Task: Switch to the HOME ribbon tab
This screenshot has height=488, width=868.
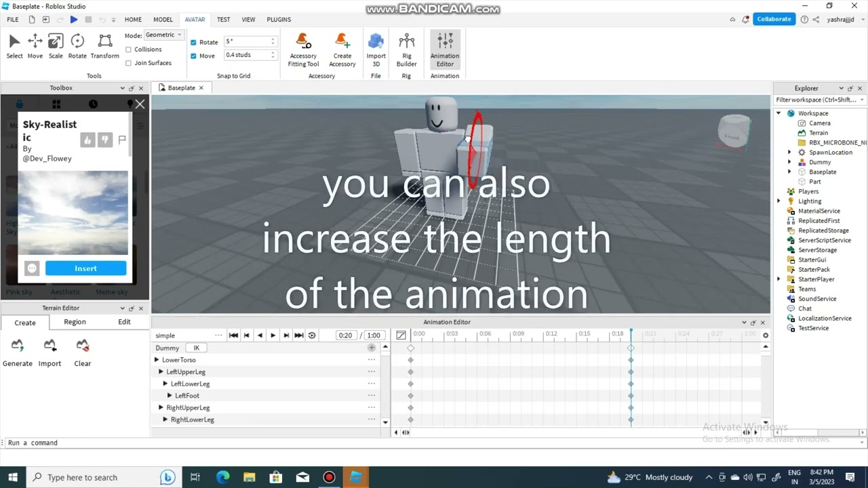Action: click(133, 20)
